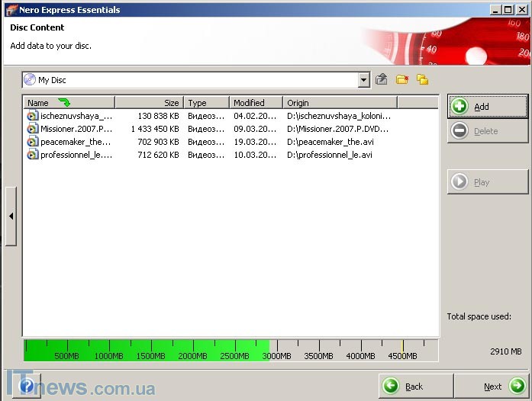
Task: Click the Type column header
Action: point(206,103)
